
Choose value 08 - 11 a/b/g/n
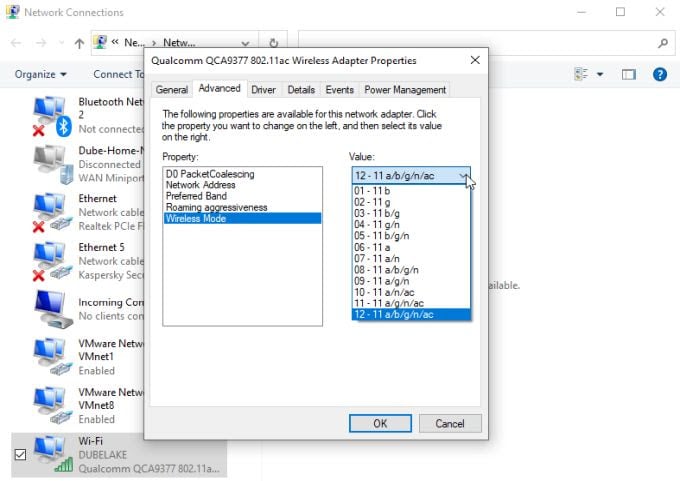pyautogui.click(x=411, y=269)
